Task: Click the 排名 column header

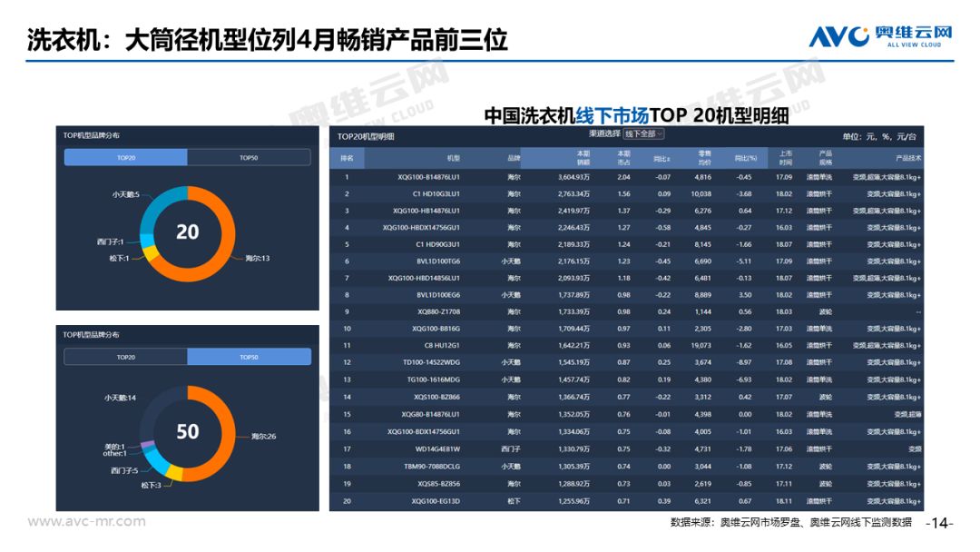Action: 347,158
